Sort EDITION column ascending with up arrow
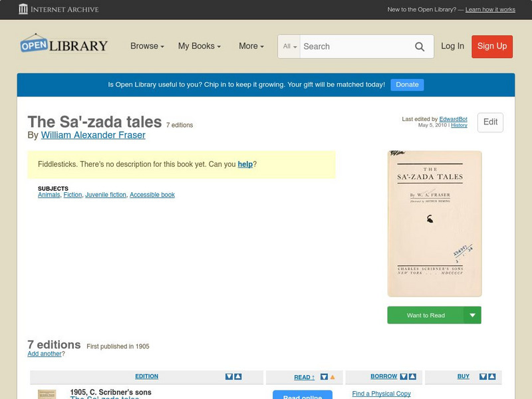Image resolution: width=532 pixels, height=399 pixels. [x=237, y=376]
